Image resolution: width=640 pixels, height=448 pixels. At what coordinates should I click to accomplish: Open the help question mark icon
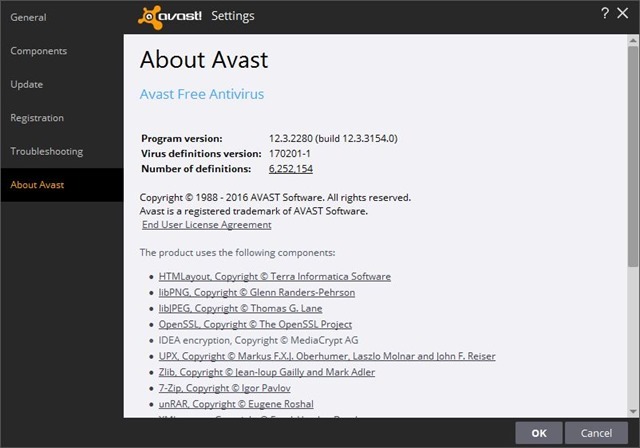[x=606, y=15]
